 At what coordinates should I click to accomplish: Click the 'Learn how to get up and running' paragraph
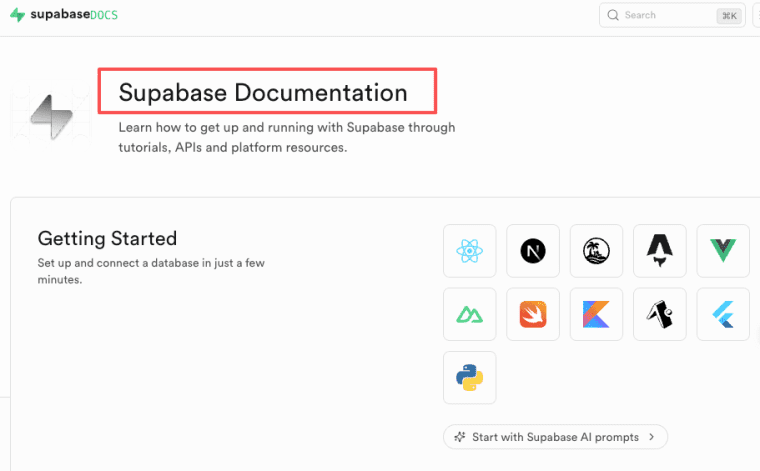287,137
